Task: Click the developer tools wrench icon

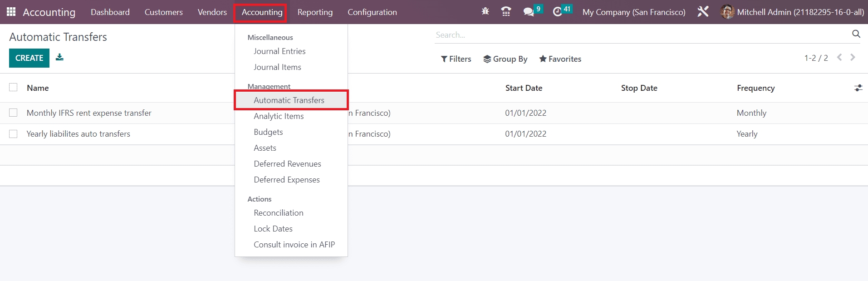Action: coord(703,12)
